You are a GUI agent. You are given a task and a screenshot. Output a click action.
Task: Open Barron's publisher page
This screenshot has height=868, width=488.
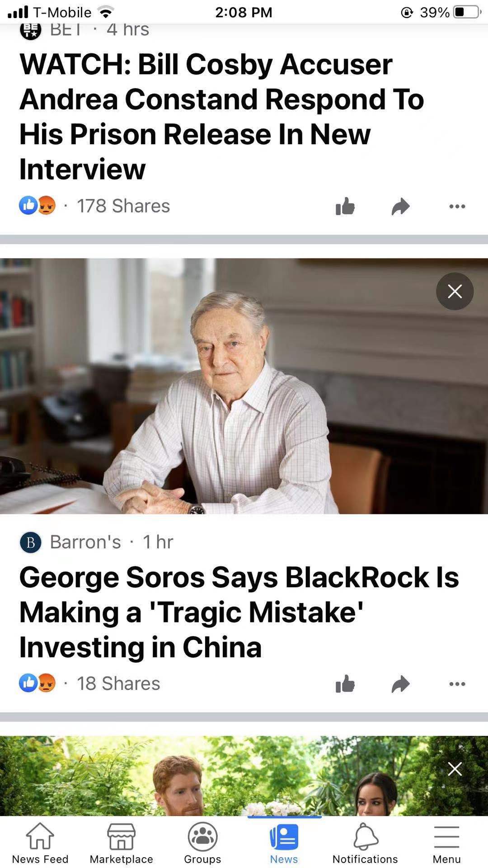tap(85, 542)
